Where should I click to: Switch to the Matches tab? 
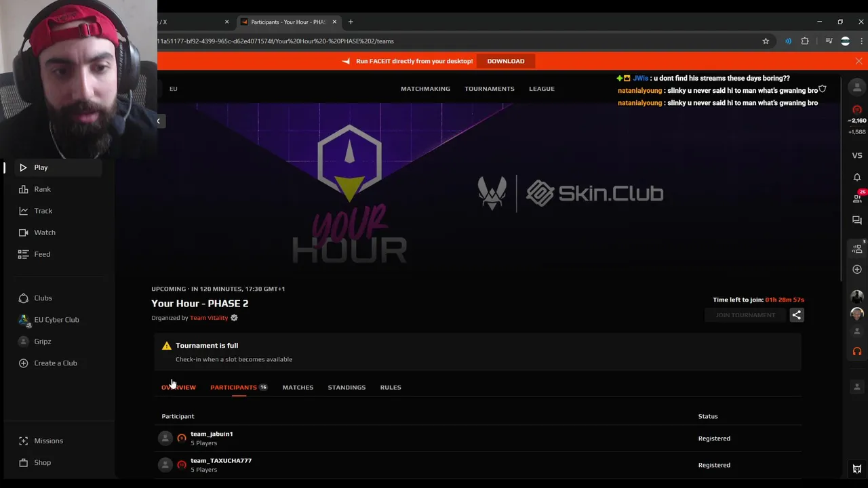click(x=298, y=387)
